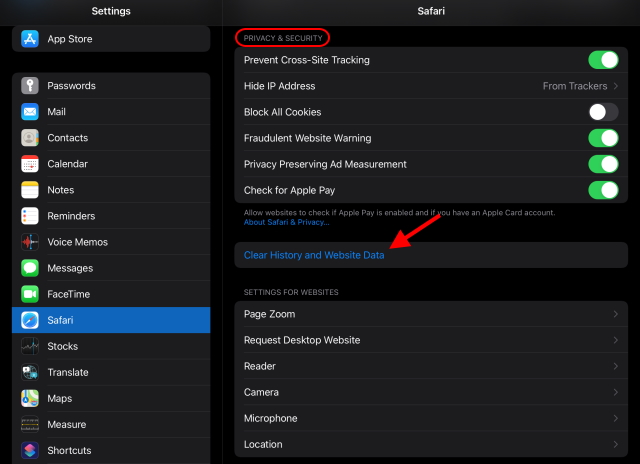
Task: Select Maps in settings sidebar
Action: coord(111,398)
